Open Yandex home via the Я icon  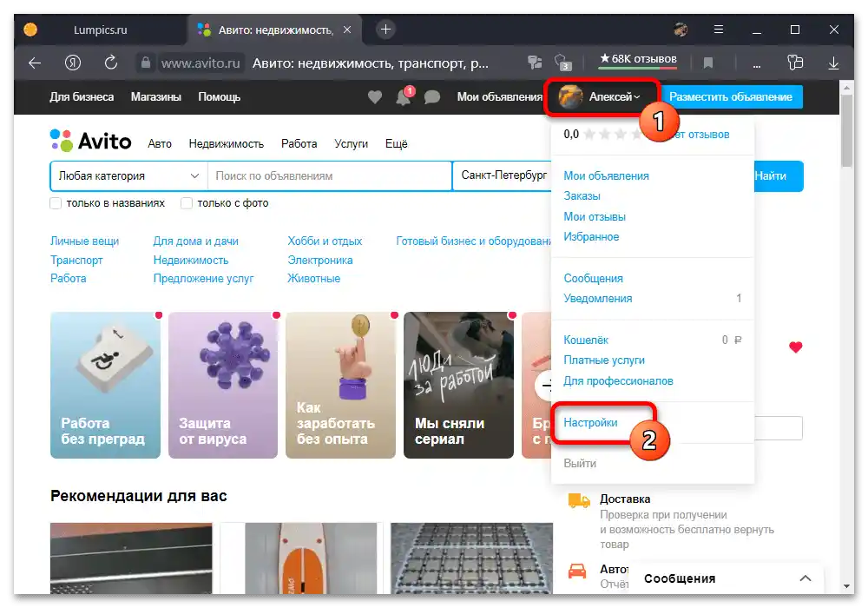(73, 63)
